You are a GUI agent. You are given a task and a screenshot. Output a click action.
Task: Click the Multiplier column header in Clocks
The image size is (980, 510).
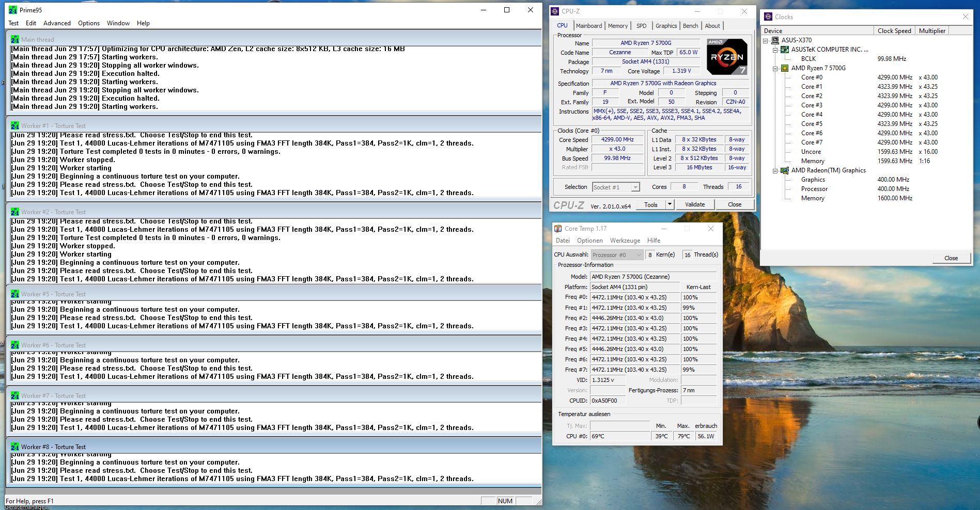point(932,31)
